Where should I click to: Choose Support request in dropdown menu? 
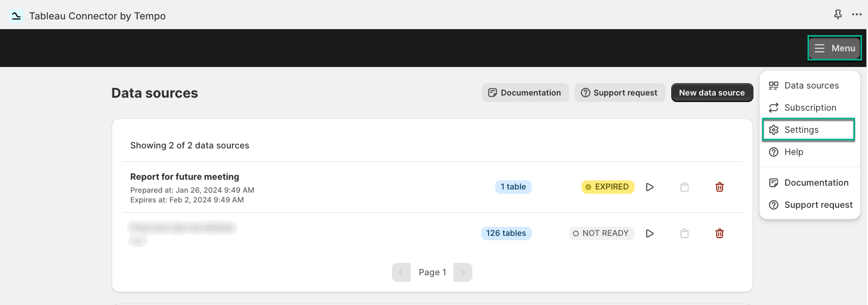[x=809, y=205]
